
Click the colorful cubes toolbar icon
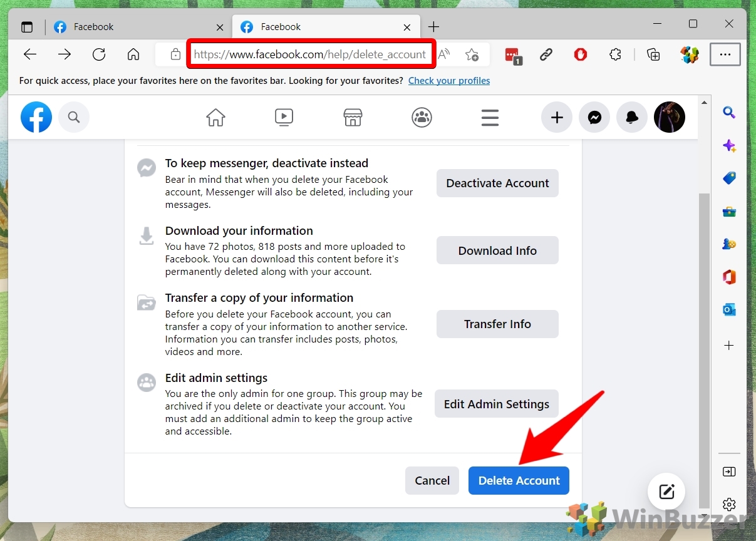[x=690, y=54]
